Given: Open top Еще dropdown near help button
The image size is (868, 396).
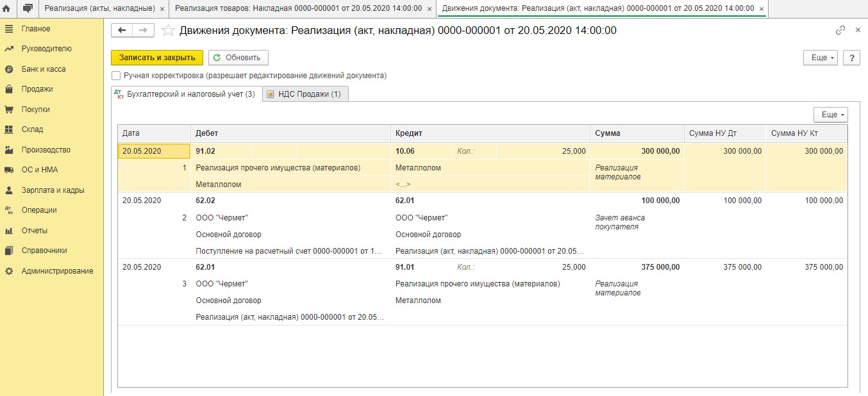Looking at the screenshot, I should point(820,58).
